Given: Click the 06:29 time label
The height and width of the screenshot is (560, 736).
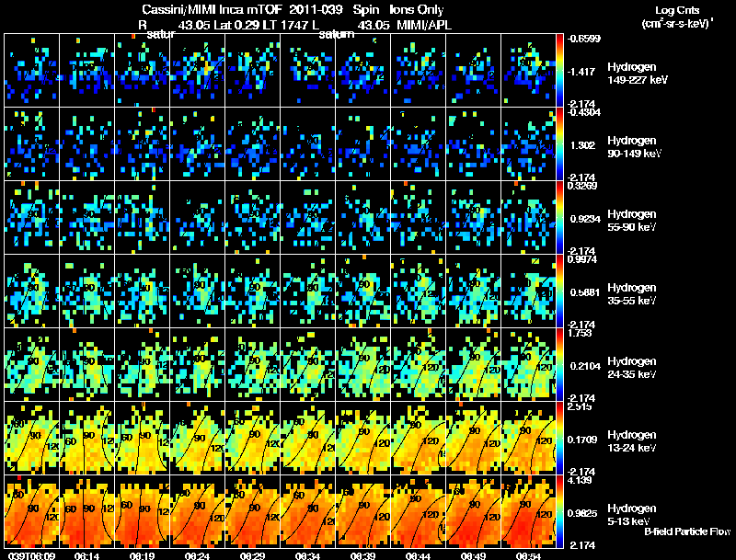Looking at the screenshot, I should tap(252, 555).
